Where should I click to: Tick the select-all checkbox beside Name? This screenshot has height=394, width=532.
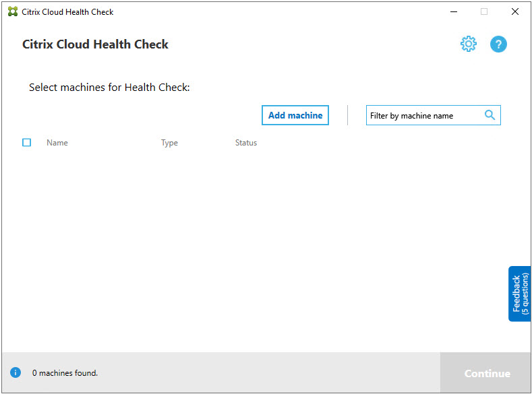[26, 142]
